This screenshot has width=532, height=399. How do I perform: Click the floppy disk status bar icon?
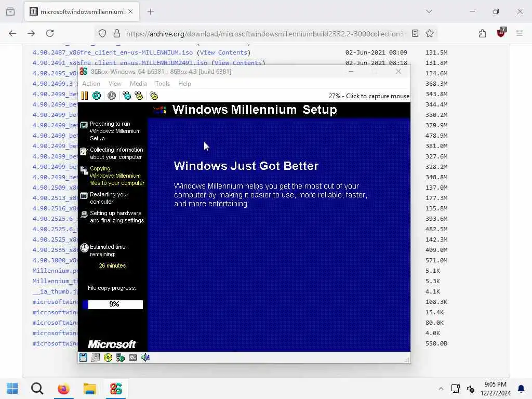(83, 357)
